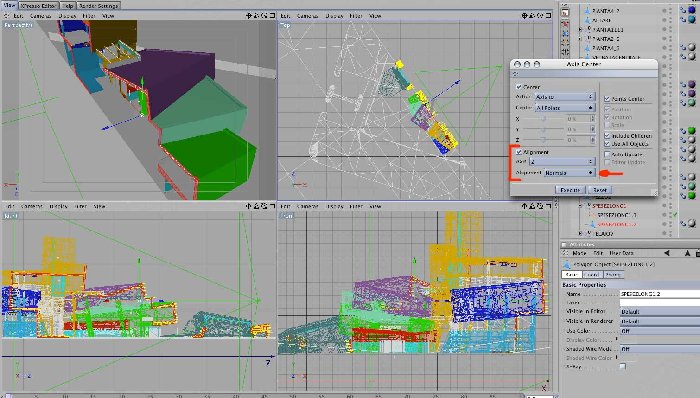Open the Render Settings tab
This screenshot has width=700, height=398.
click(98, 6)
